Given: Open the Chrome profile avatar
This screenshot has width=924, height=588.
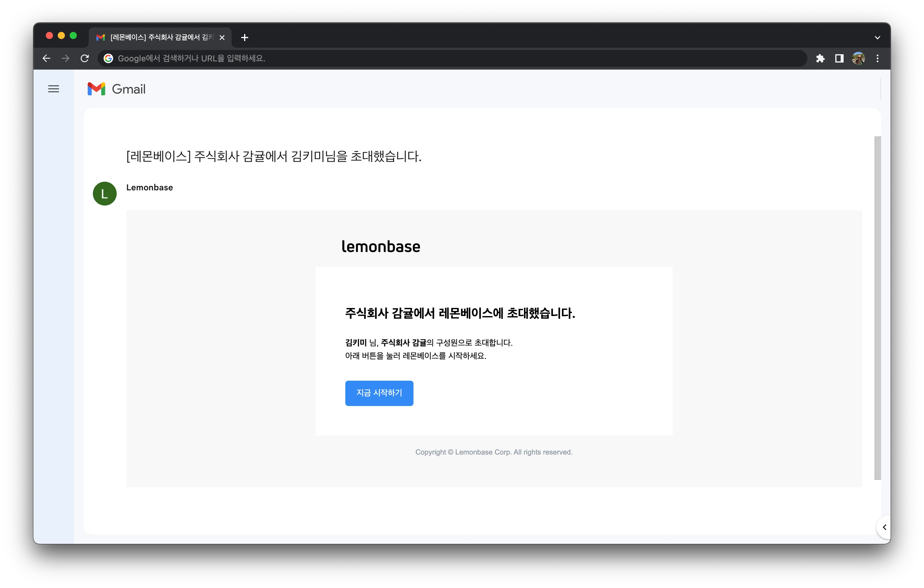Looking at the screenshot, I should point(859,58).
